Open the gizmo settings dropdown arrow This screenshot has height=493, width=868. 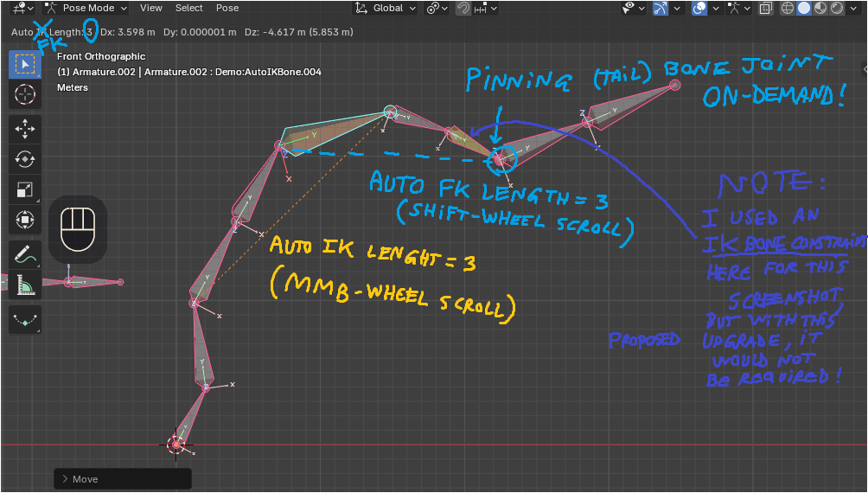pos(676,8)
